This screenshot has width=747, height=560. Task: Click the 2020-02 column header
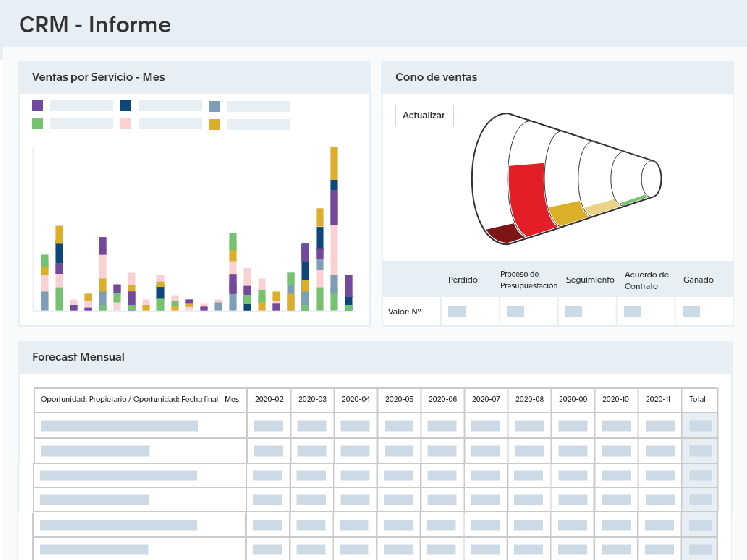point(269,399)
